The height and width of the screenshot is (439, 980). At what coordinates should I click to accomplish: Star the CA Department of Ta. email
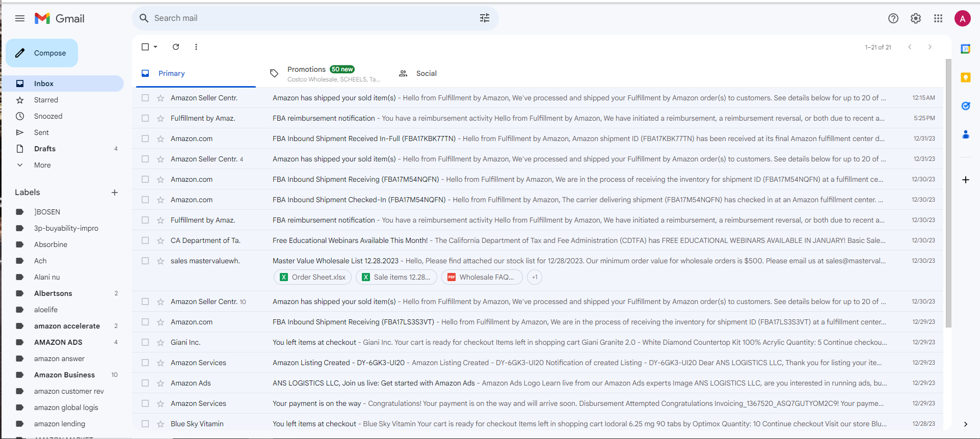click(161, 240)
